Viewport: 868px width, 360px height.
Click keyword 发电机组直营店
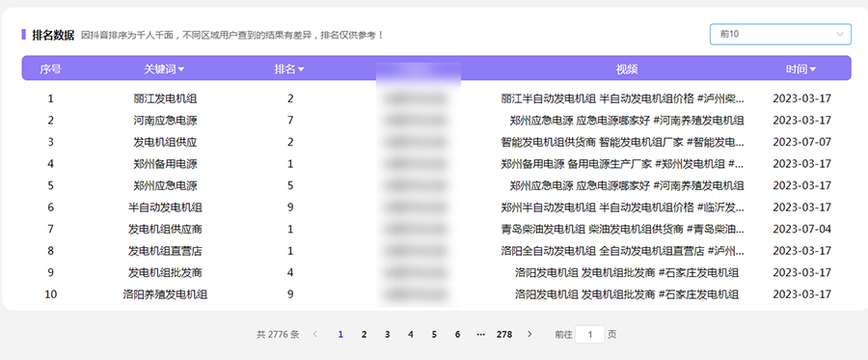tap(165, 251)
